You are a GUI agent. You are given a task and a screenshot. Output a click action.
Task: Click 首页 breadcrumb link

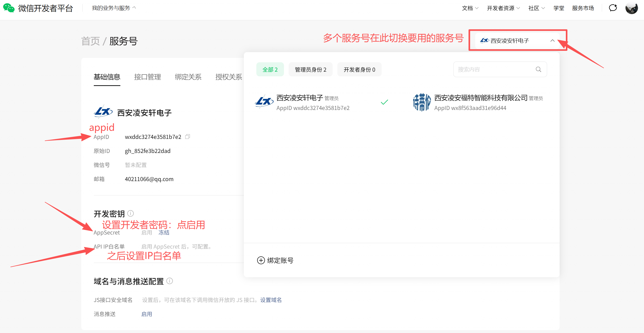tap(90, 41)
